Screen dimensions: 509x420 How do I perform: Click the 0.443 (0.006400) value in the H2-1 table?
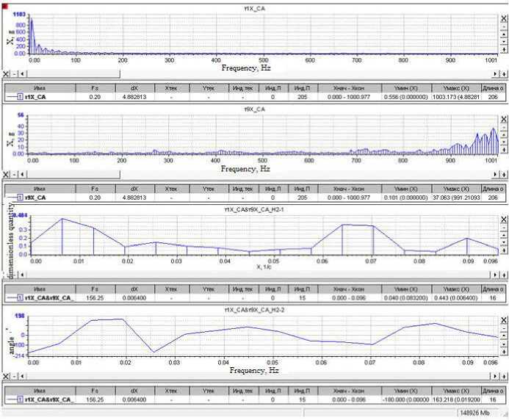point(456,297)
